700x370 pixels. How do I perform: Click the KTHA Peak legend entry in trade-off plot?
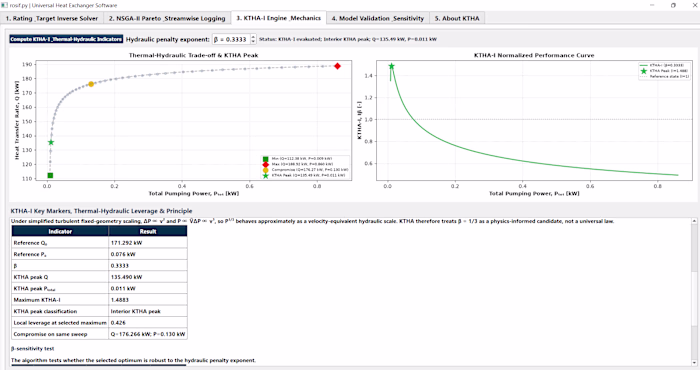coord(304,175)
